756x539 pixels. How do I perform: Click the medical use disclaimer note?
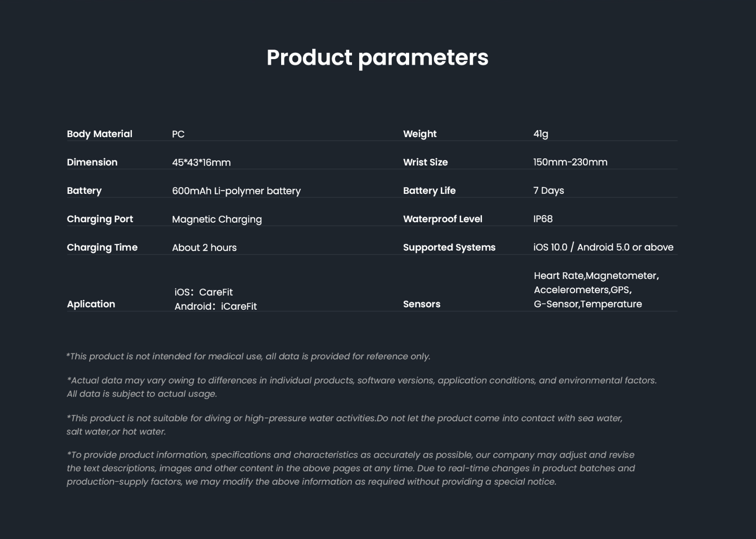tap(249, 356)
